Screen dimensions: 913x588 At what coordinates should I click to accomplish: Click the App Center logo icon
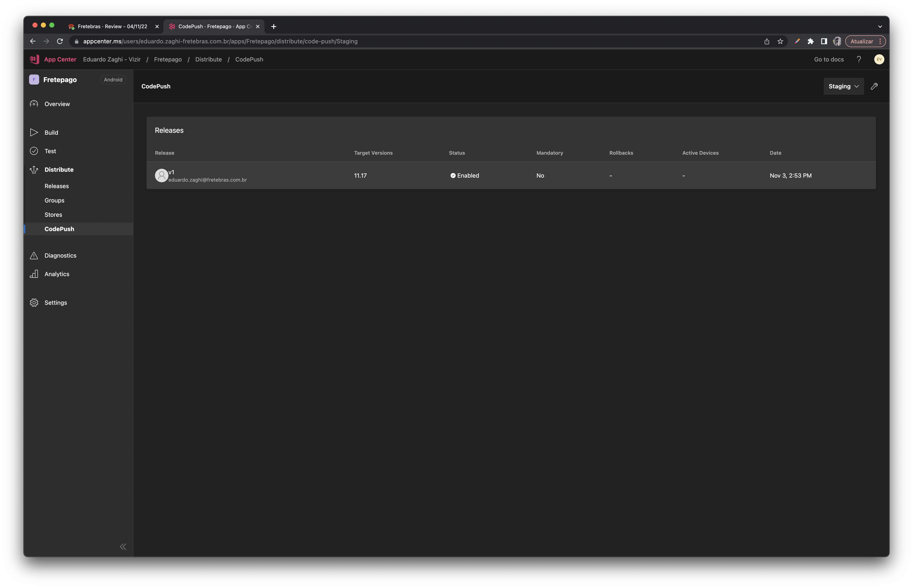click(34, 59)
